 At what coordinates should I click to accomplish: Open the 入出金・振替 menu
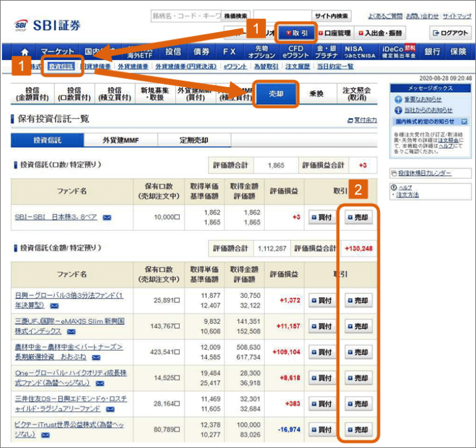(380, 33)
